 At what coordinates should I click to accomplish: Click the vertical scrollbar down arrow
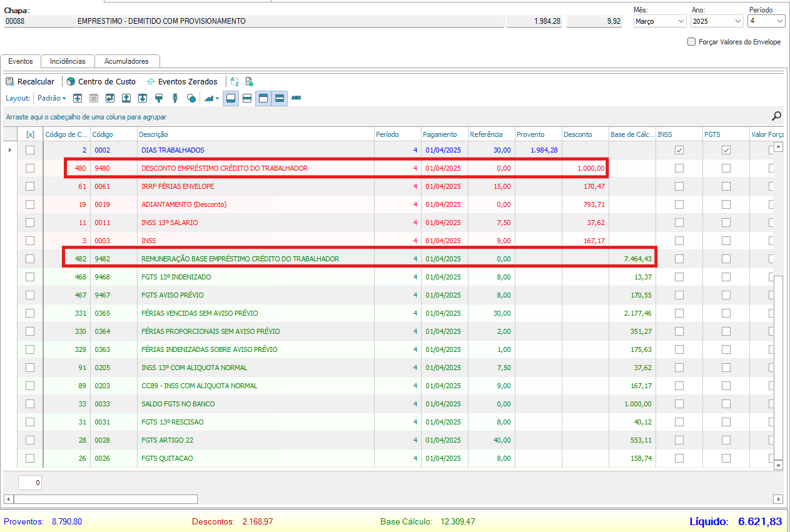point(778,465)
